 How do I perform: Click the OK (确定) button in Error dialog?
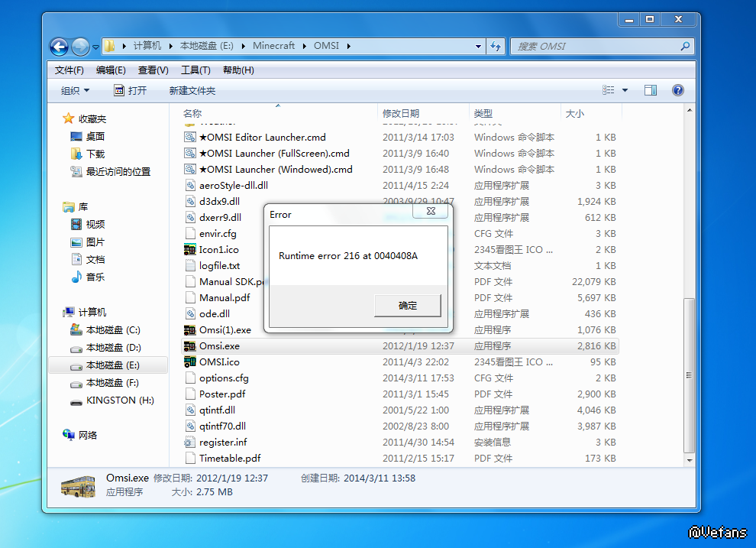408,306
